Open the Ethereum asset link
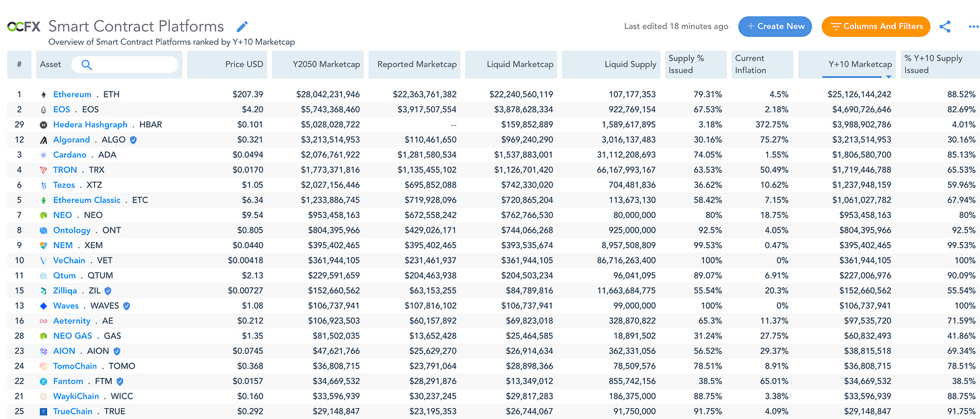The height and width of the screenshot is (419, 980). coord(72,95)
